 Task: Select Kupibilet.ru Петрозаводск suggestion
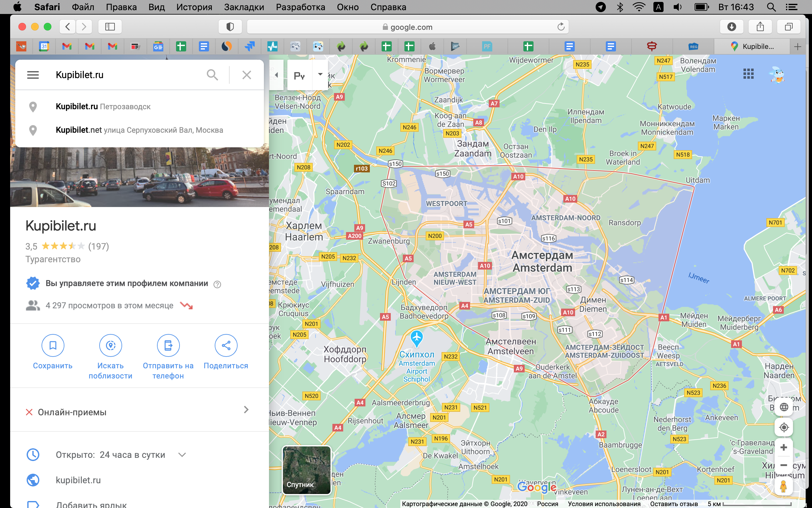[x=140, y=106]
